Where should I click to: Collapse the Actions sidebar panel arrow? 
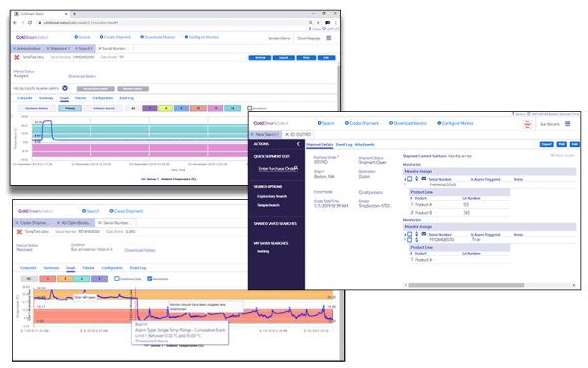tap(298, 144)
